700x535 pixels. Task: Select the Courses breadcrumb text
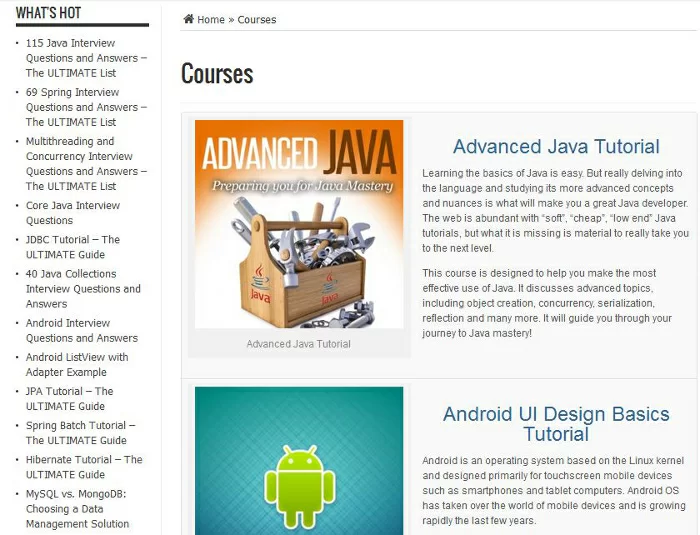pyautogui.click(x=257, y=20)
